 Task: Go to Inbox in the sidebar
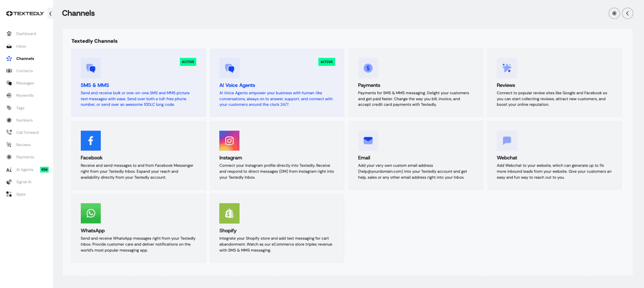(x=21, y=46)
